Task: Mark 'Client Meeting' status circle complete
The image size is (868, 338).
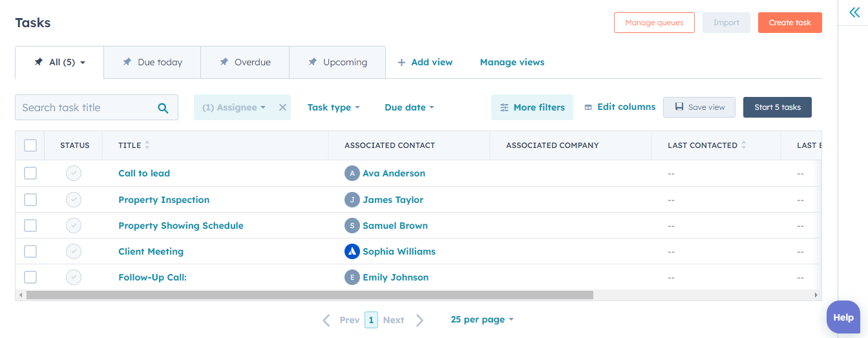Action: 74,251
